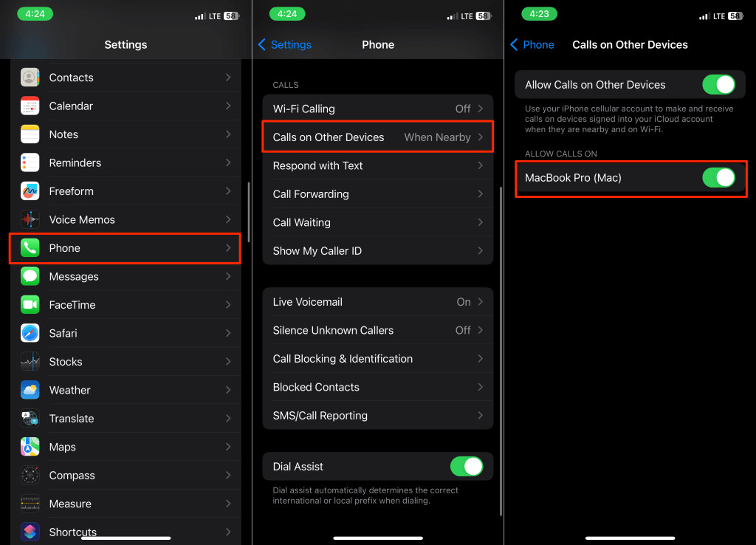Viewport: 756px width, 545px height.
Task: Select the Call Forwarding entry
Action: [x=378, y=194]
